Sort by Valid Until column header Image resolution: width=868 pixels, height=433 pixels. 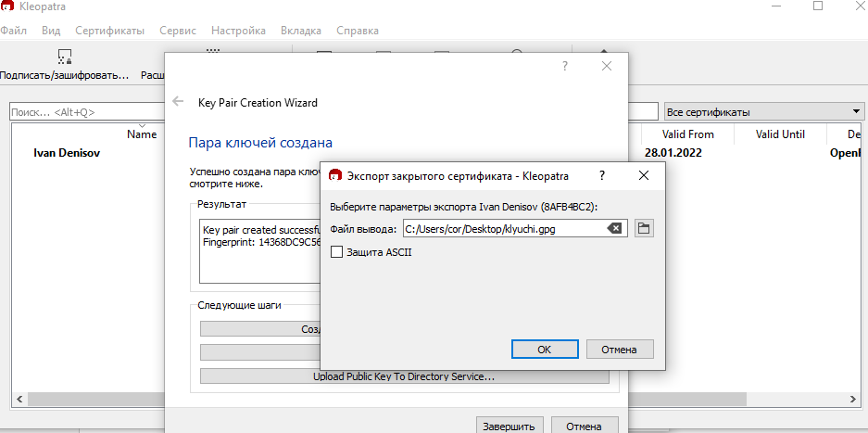[x=780, y=134]
